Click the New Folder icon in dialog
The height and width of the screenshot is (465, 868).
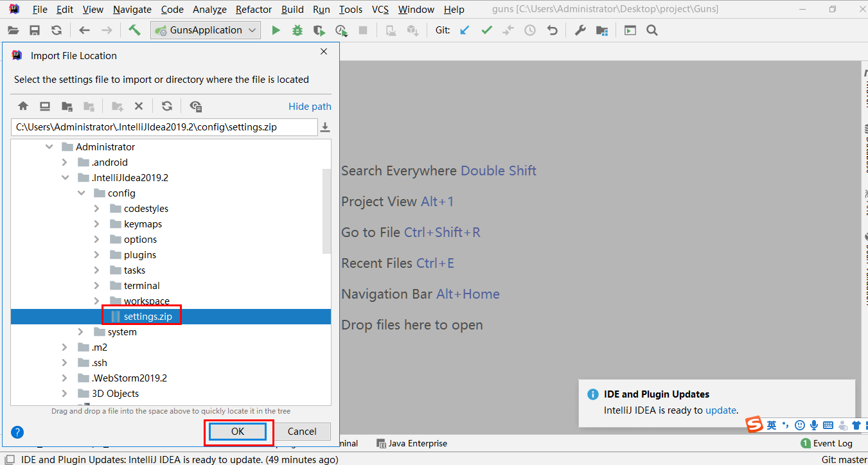click(x=117, y=106)
